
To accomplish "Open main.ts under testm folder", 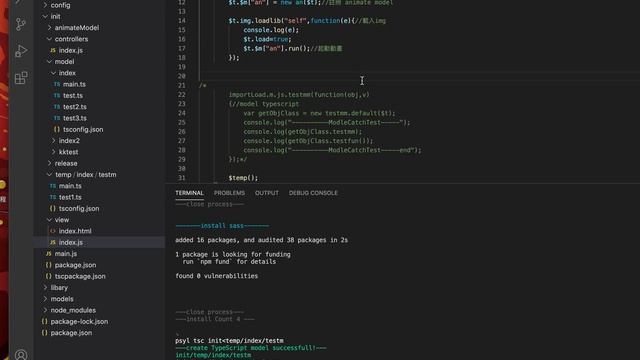I will tap(70, 186).
